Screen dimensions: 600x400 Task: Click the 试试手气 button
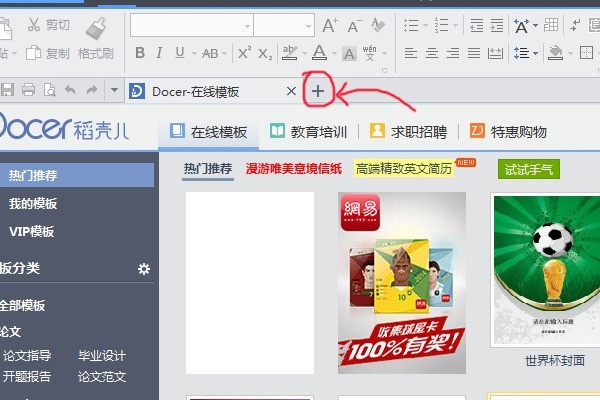[x=528, y=169]
